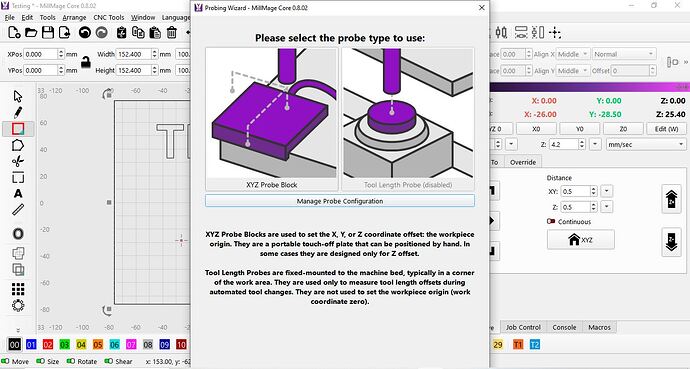Open a project with the folder icon
Viewport: 690px width, 369px height.
[x=31, y=33]
